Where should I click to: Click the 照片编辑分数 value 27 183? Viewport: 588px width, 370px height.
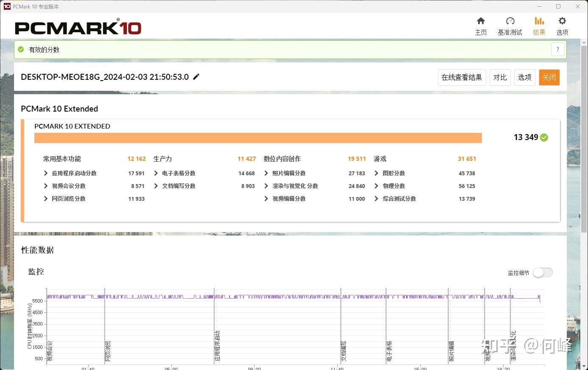[357, 173]
